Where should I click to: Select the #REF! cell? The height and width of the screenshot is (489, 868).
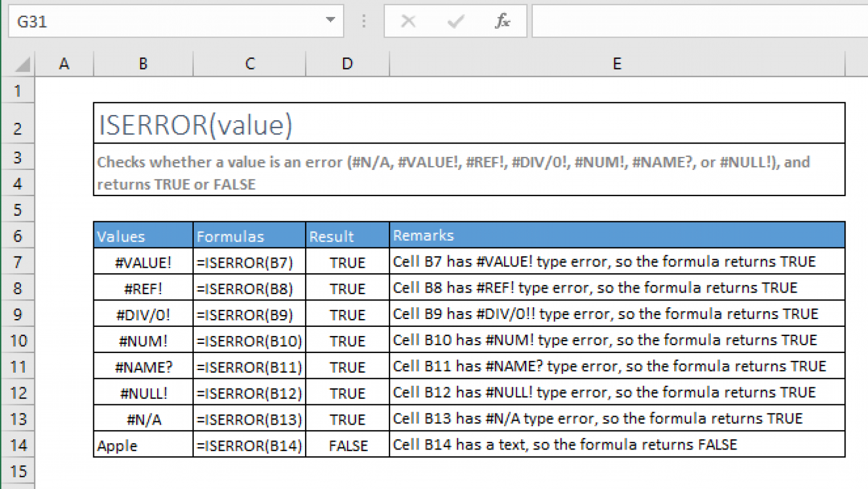(143, 288)
